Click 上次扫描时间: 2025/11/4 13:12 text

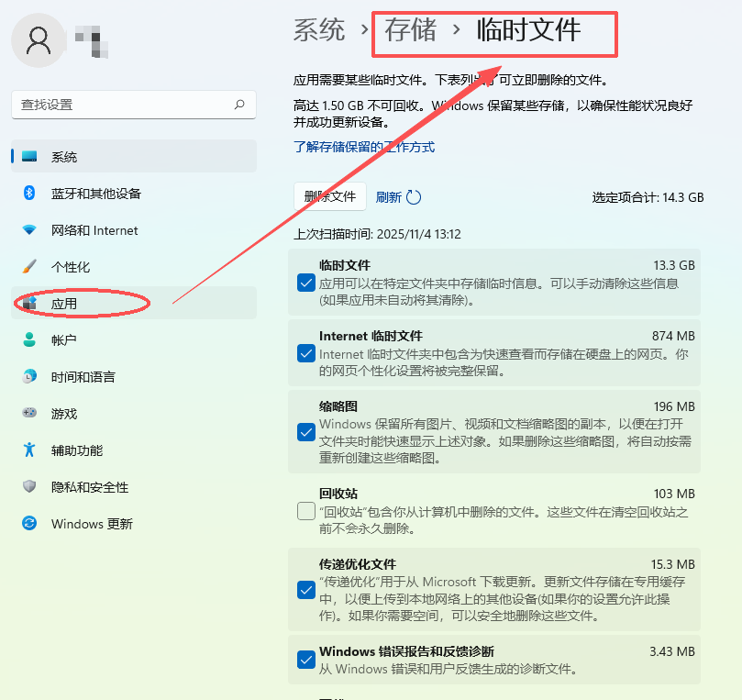point(377,234)
